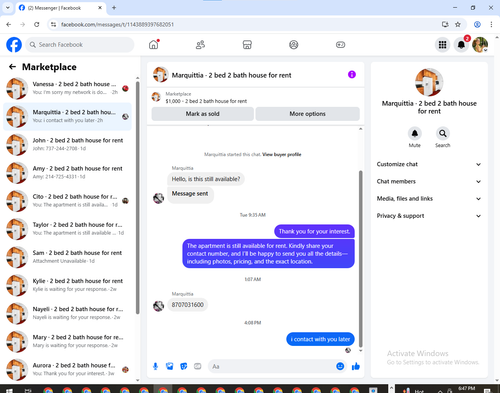Click the Search Facebook field
Viewport: 500px width, 393px height.
pyautogui.click(x=80, y=45)
